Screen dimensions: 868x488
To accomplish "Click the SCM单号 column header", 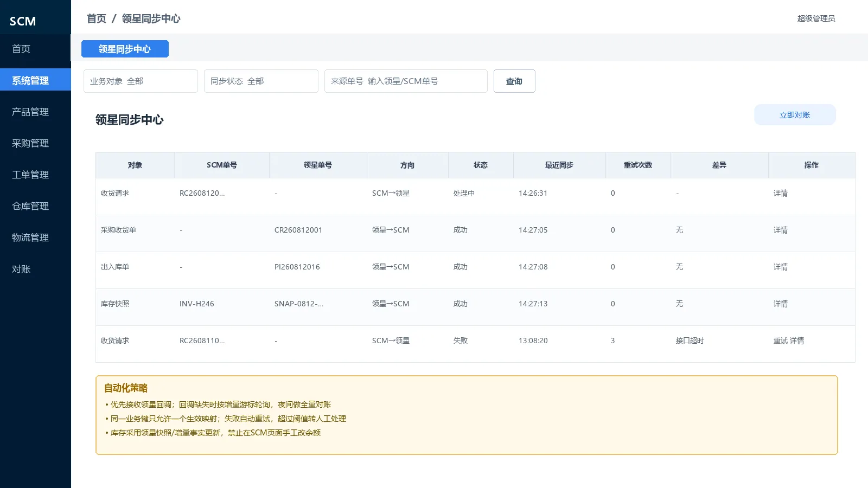I will point(222,165).
